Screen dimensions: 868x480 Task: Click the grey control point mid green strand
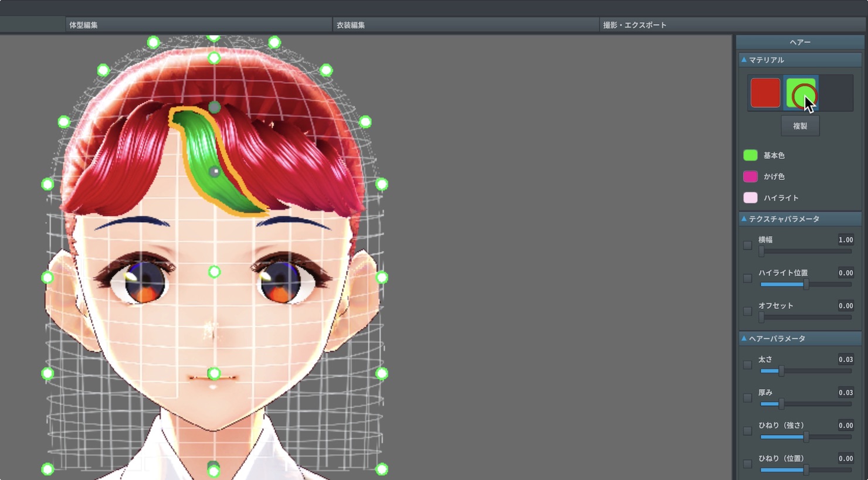(215, 172)
